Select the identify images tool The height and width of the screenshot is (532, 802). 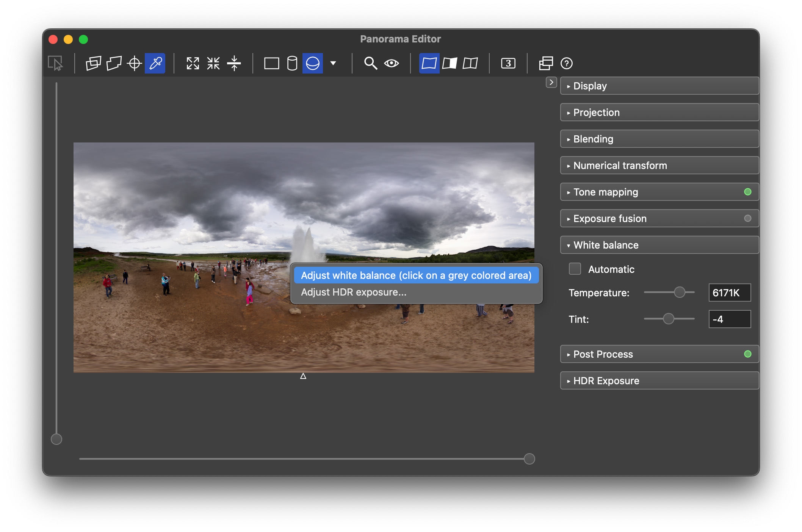(94, 63)
